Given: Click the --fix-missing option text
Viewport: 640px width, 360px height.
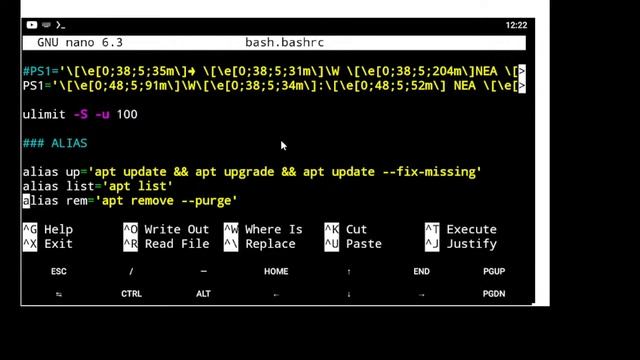Looking at the screenshot, I should click(429, 172).
